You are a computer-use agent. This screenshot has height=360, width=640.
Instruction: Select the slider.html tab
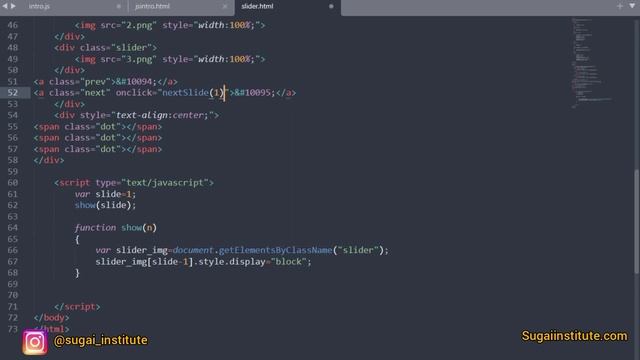coord(257,7)
